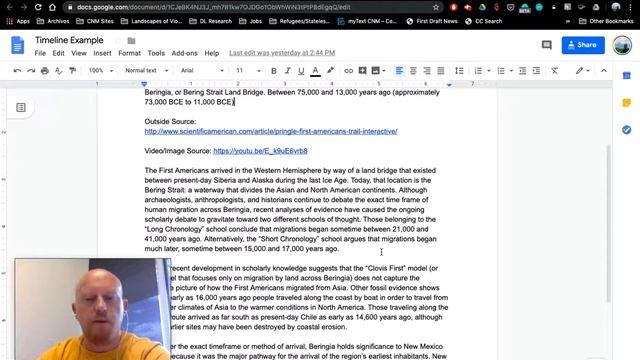Click the Insert image icon

pos(376,71)
